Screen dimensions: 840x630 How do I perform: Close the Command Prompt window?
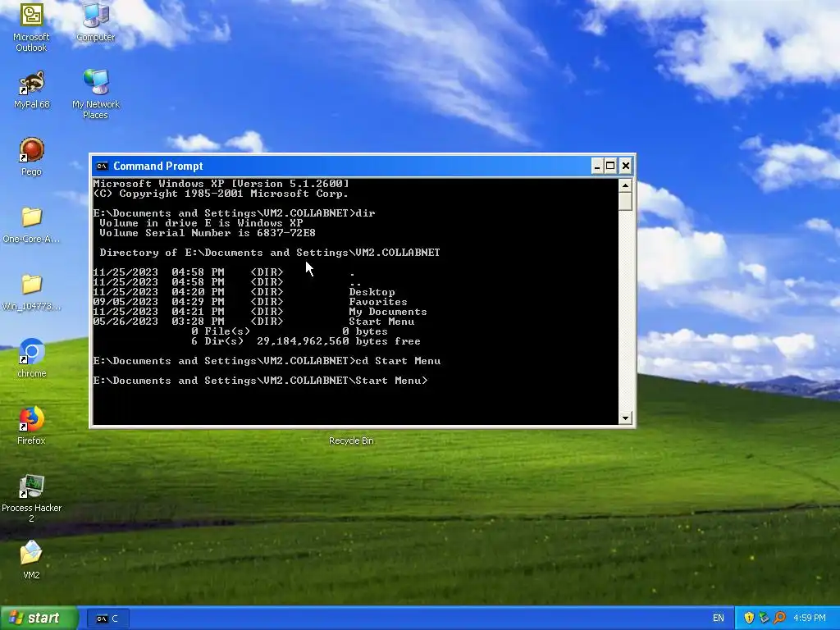click(x=625, y=166)
